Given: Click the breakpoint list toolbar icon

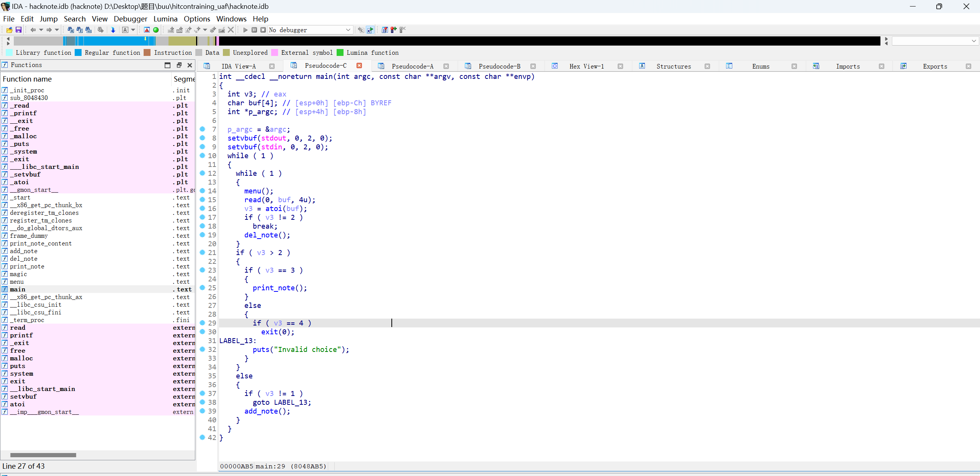Looking at the screenshot, I should [x=385, y=30].
